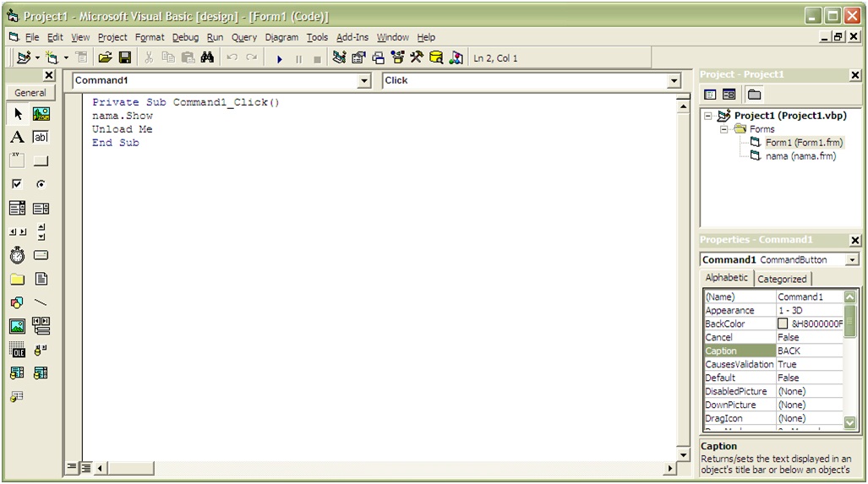868x484 pixels.
Task: Open the Command1 object dropdown
Action: point(363,81)
